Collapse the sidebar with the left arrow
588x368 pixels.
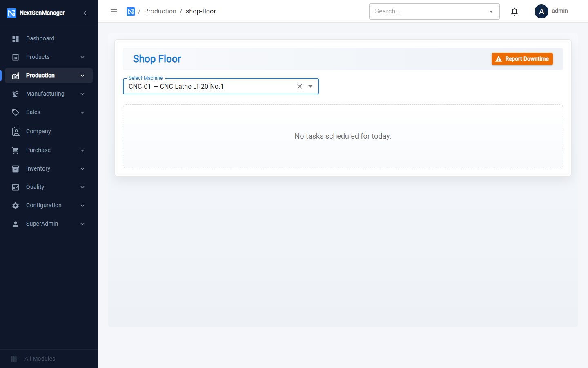click(x=85, y=13)
